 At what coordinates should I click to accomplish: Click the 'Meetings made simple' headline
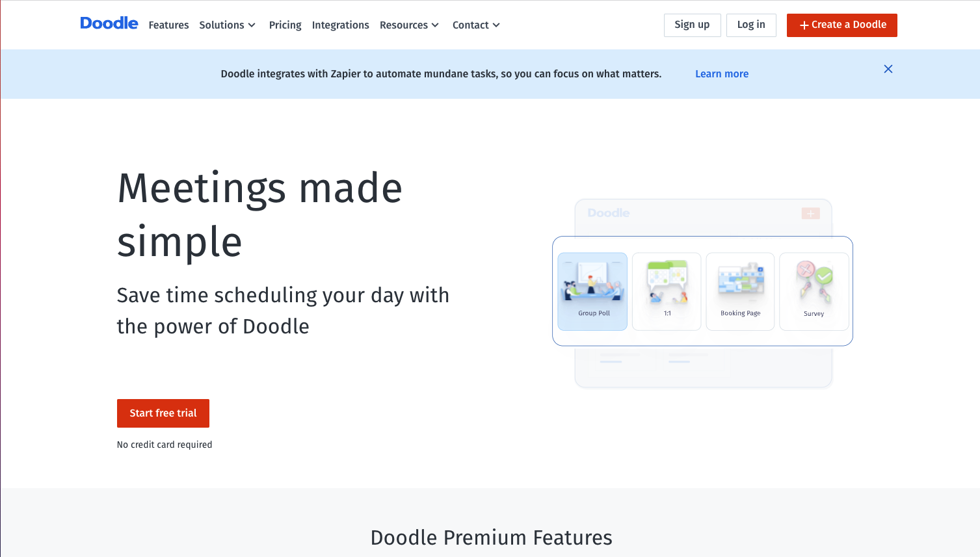click(259, 215)
